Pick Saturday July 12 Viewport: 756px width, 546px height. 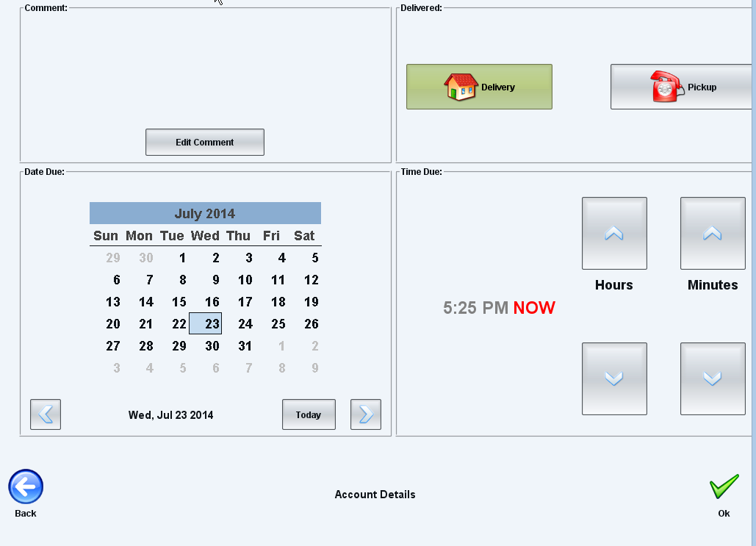click(311, 280)
